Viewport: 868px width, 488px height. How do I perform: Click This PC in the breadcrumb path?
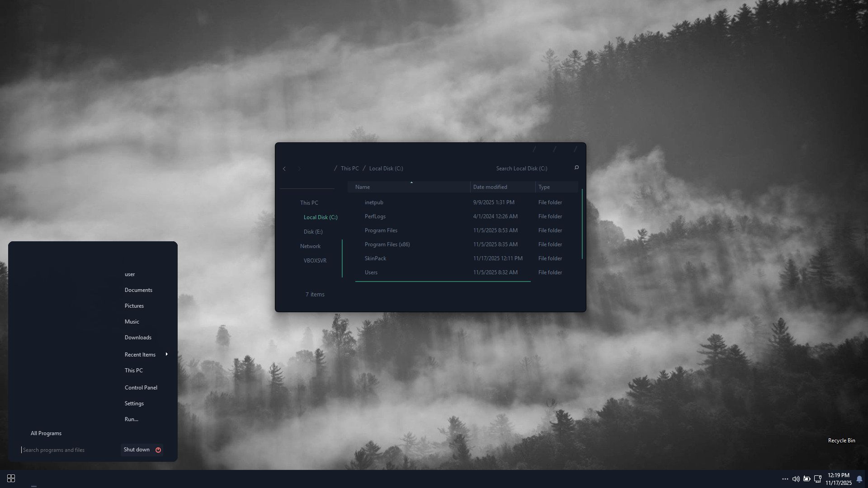pos(349,169)
